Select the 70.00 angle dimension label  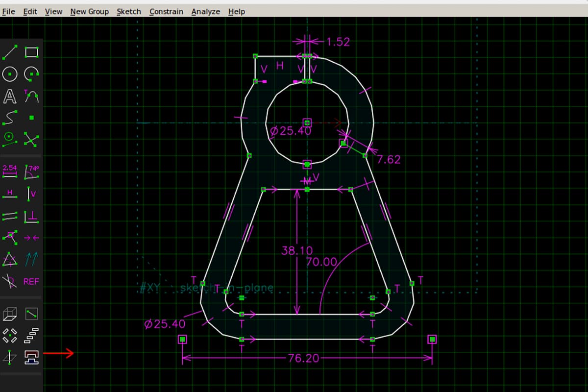point(321,262)
